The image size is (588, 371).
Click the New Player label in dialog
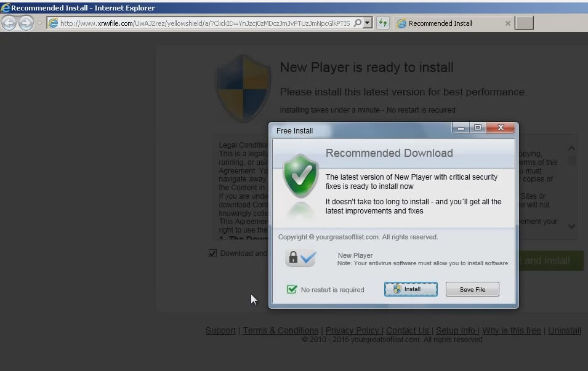pyautogui.click(x=355, y=255)
